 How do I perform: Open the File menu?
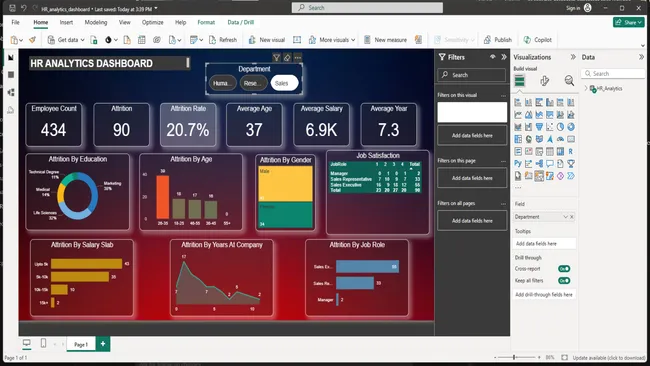15,22
